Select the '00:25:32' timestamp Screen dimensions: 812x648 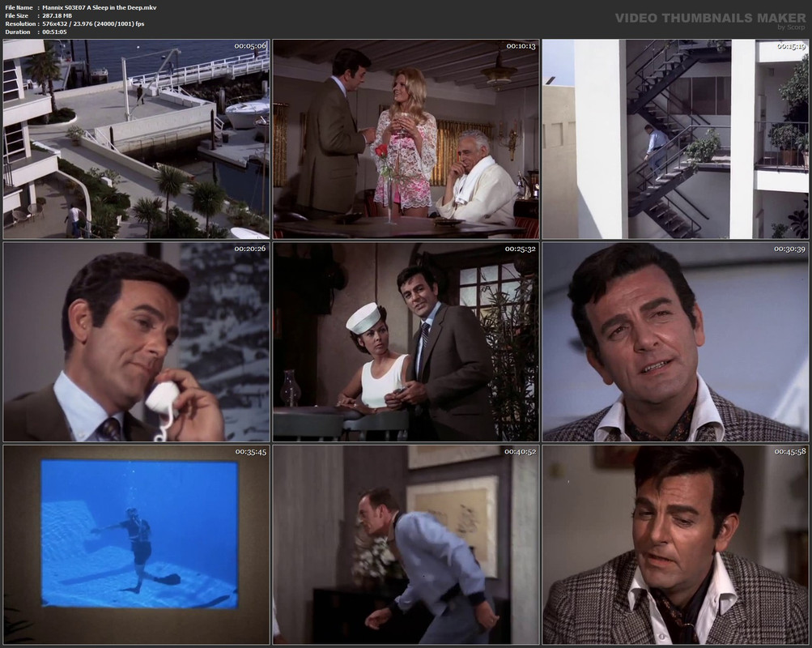tap(521, 249)
